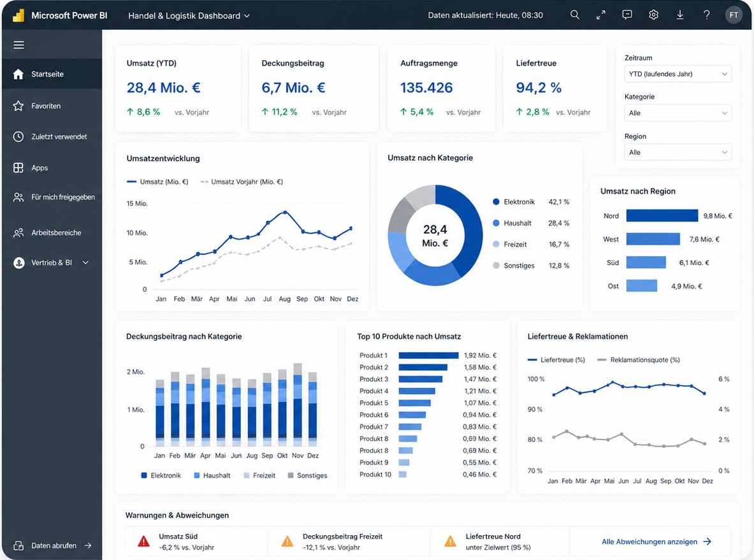
Task: Click the red Umsatz Süd warning triangle
Action: [143, 542]
